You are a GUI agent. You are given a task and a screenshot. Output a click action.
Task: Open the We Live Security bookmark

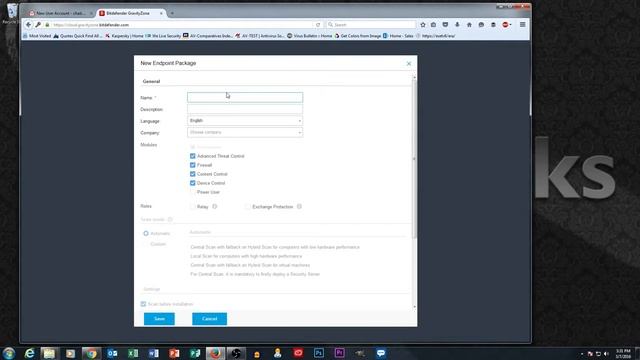tap(163, 36)
